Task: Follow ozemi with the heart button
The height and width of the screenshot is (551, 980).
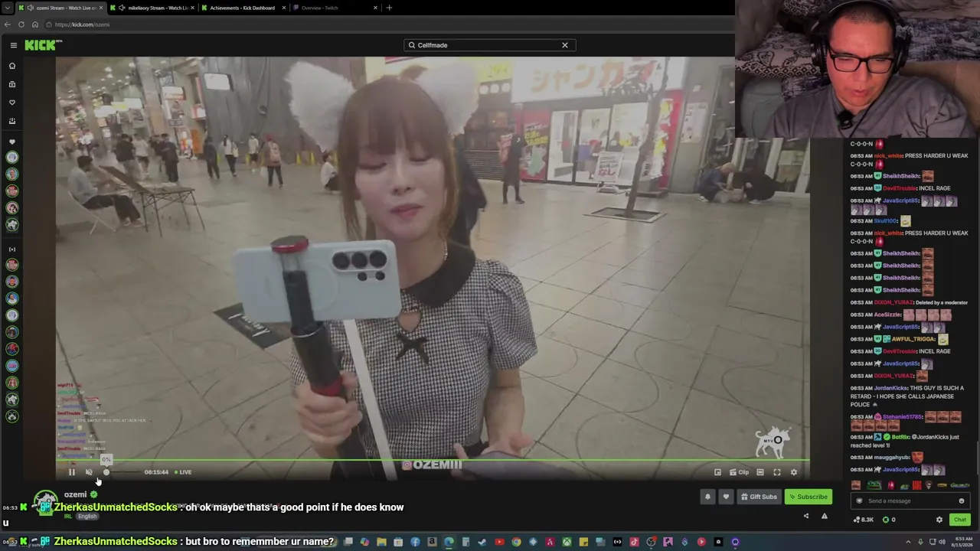Action: point(726,497)
